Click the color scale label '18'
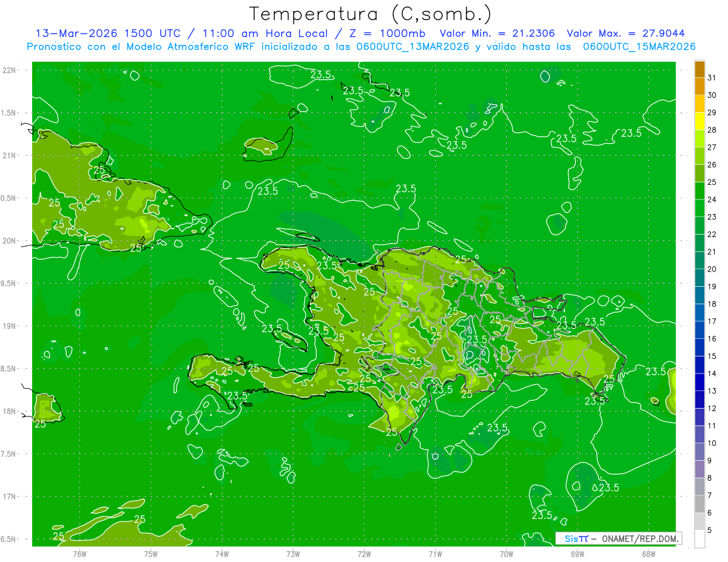This screenshot has height=562, width=728. coord(712,304)
